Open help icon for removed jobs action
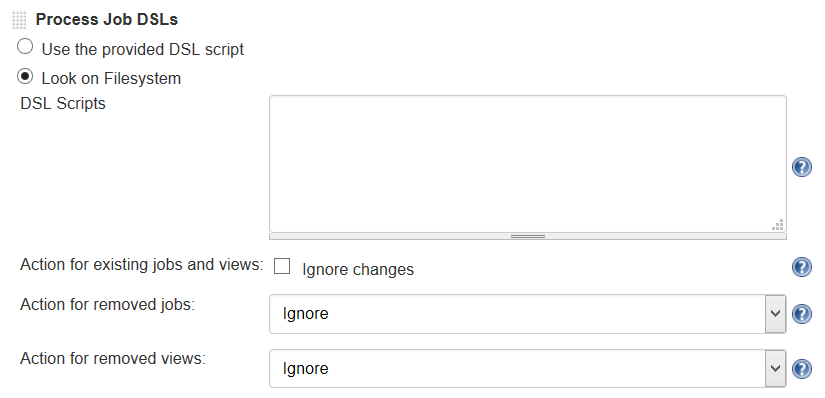The height and width of the screenshot is (398, 825). tap(801, 314)
